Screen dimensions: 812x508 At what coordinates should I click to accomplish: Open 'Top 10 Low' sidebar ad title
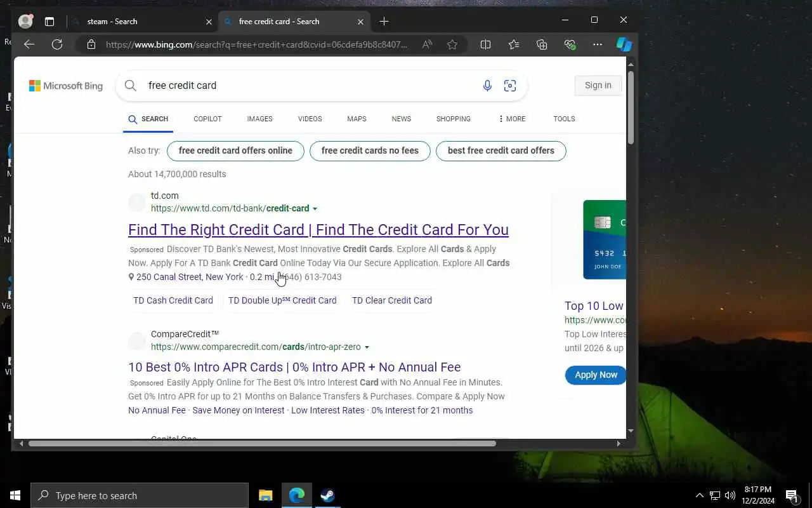(x=594, y=306)
